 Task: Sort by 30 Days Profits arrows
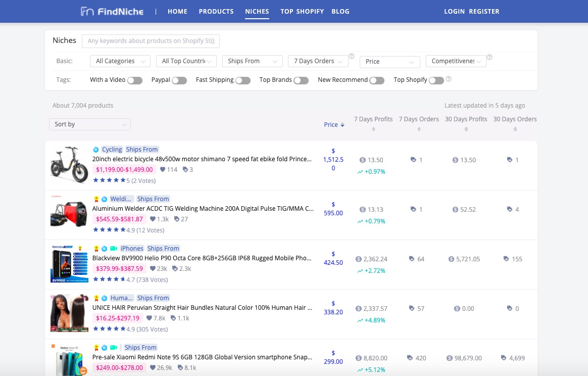tap(466, 129)
